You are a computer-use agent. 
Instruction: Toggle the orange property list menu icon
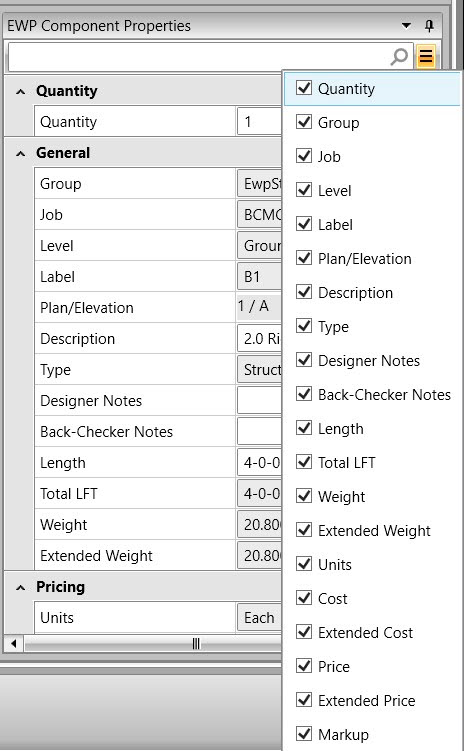point(426,57)
